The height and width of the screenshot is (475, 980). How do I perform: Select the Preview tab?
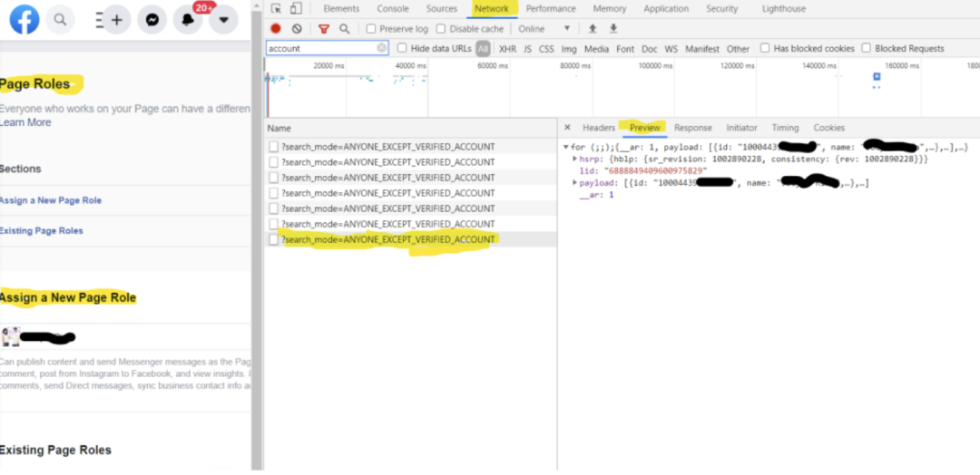[x=645, y=127]
